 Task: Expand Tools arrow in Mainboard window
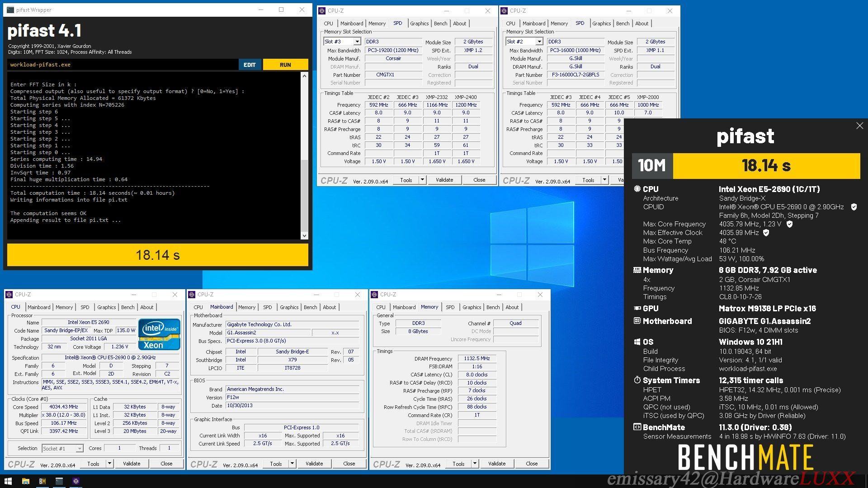(x=292, y=464)
